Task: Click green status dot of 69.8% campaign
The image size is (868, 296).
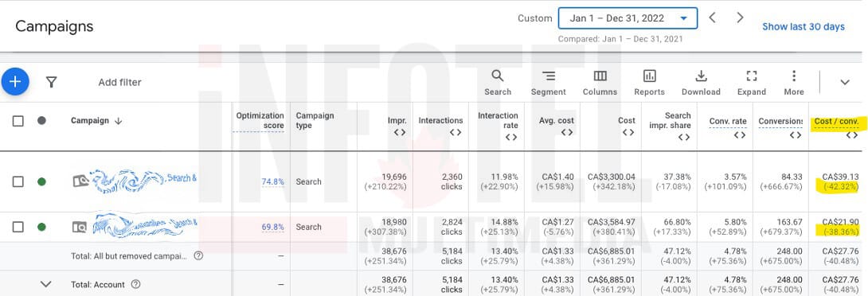Action: pyautogui.click(x=41, y=227)
